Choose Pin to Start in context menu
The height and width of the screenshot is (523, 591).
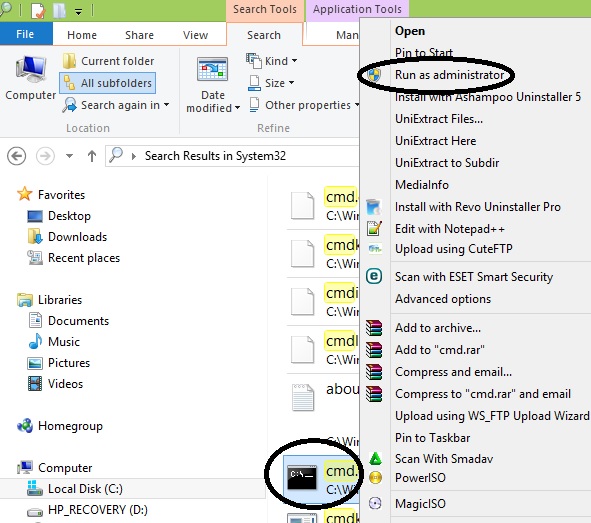(424, 52)
